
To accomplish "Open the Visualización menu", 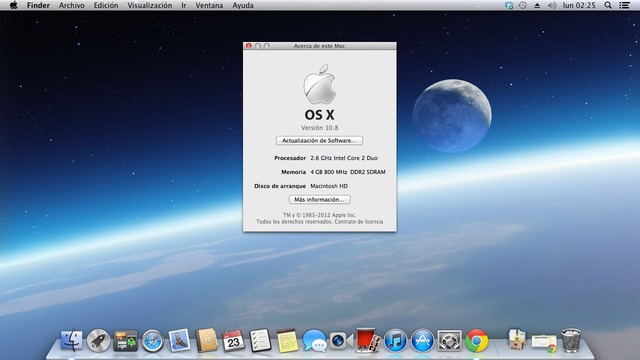I will tap(149, 5).
